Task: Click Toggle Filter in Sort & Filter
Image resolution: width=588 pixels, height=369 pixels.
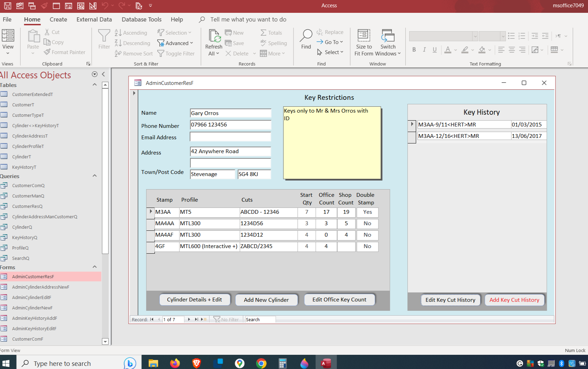Action: (x=176, y=53)
